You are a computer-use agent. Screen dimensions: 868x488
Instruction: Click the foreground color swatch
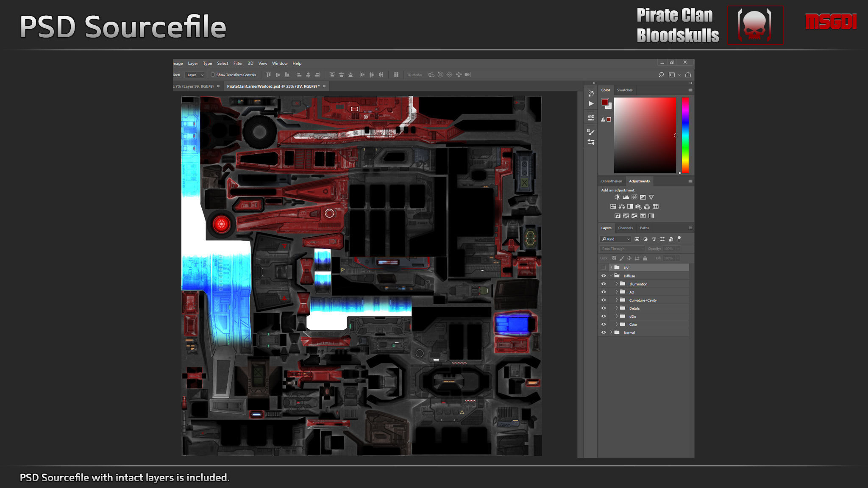604,102
